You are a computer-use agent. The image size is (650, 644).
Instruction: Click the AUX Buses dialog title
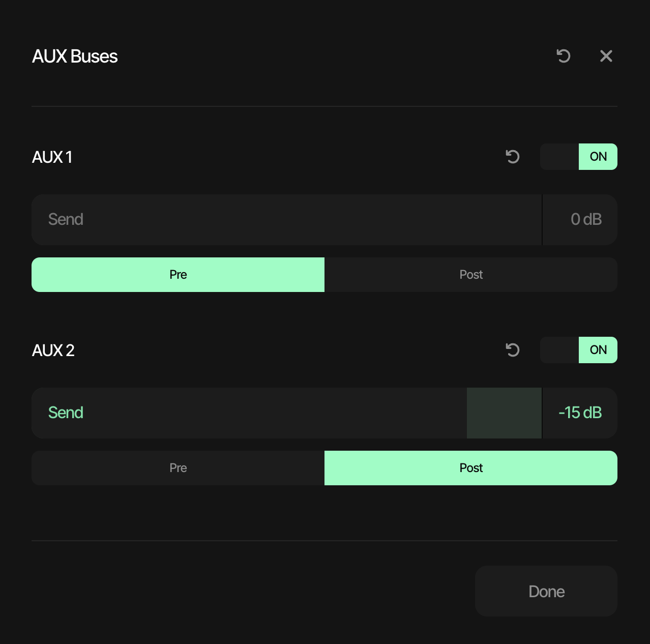click(75, 56)
